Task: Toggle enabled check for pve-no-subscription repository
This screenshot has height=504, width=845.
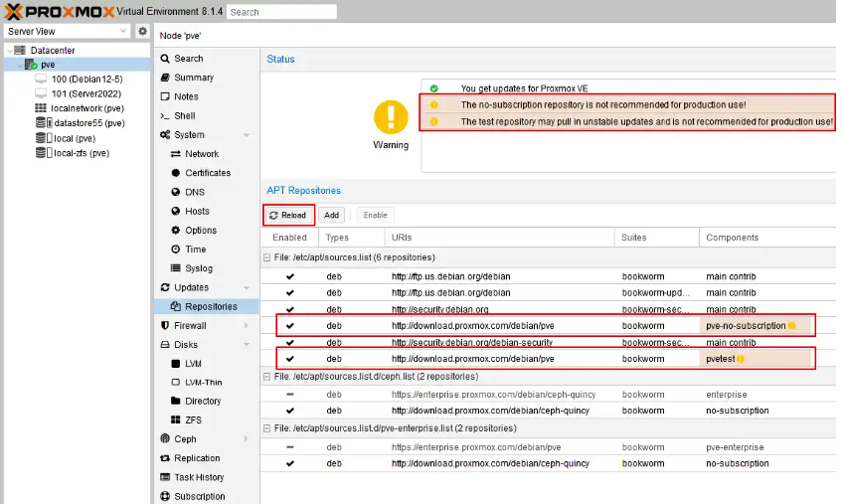Action: pos(290,326)
